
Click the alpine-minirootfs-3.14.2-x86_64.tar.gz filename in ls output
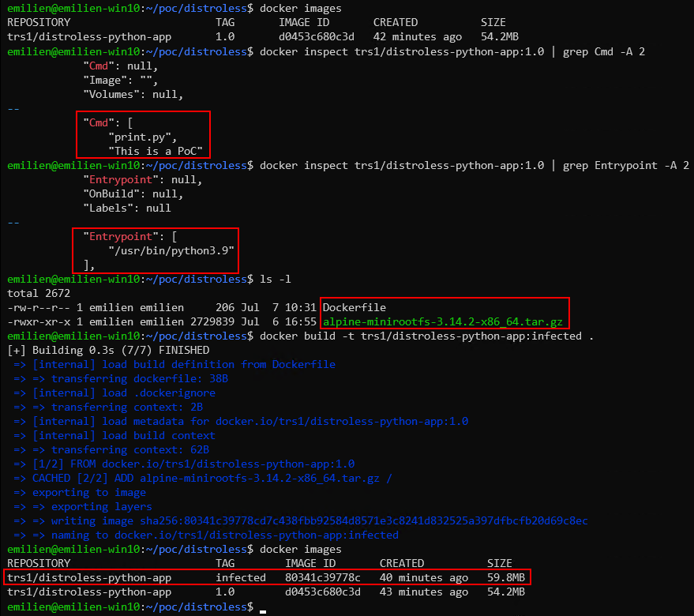point(443,322)
